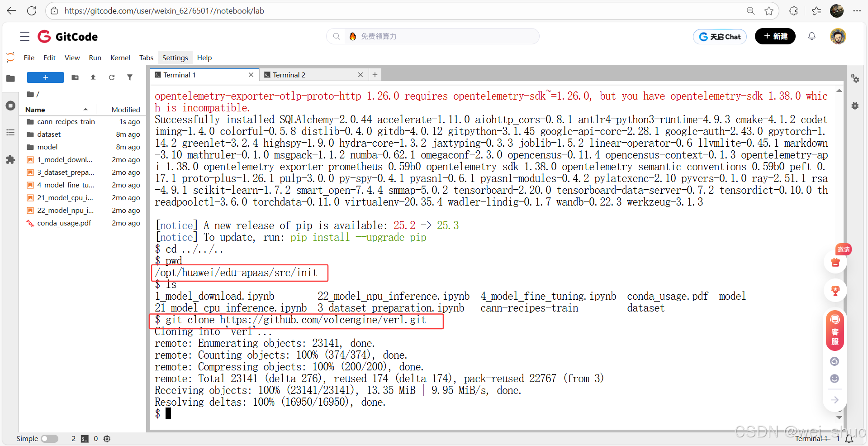Screen dimensions: 868x446
Task: Click the GitCode logo
Action: pyautogui.click(x=68, y=37)
